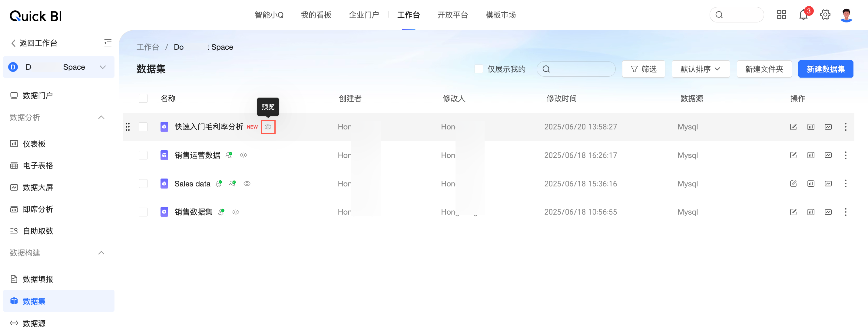
Task: Open the 默认排序 sort dropdown
Action: (x=700, y=69)
